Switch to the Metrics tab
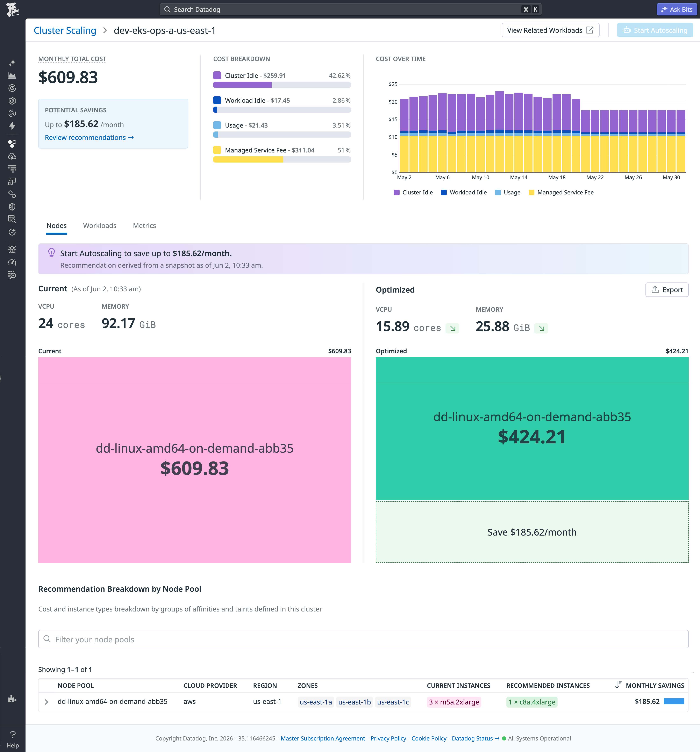700x752 pixels. pos(144,225)
